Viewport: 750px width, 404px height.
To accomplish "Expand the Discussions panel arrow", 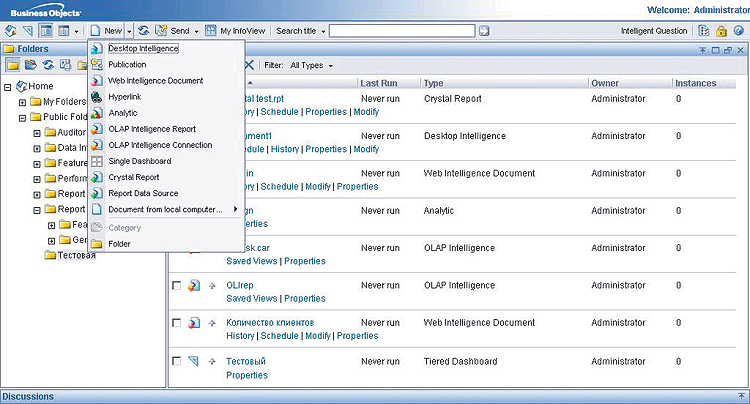I will click(x=741, y=396).
